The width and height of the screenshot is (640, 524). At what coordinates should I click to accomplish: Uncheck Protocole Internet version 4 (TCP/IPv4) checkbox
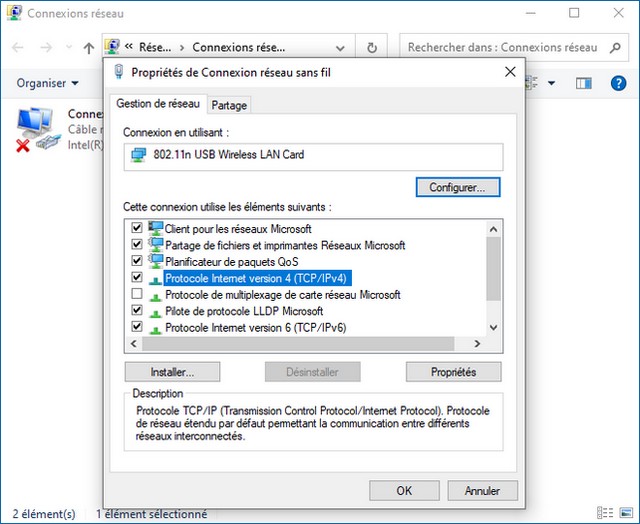tap(137, 277)
